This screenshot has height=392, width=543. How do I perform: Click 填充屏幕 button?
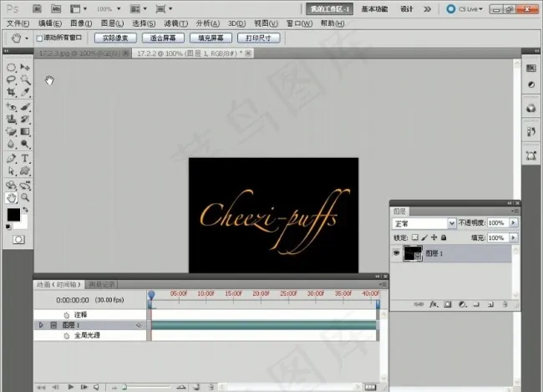[x=211, y=38]
